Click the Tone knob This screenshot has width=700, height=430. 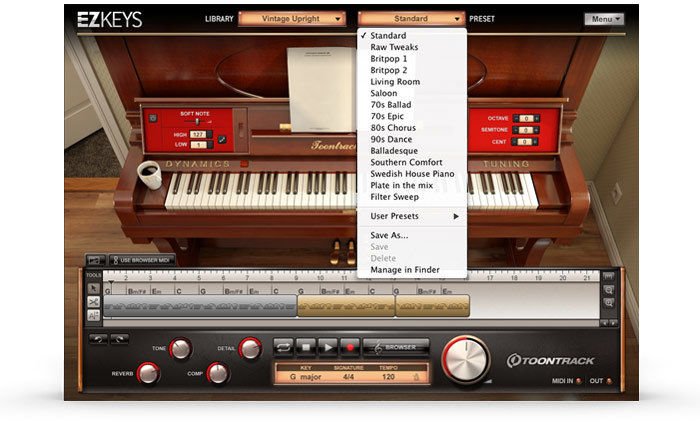tap(181, 349)
